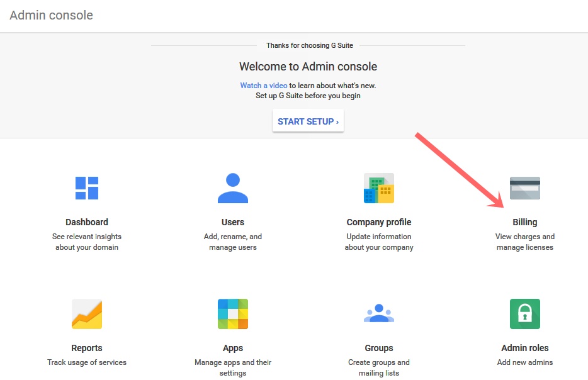
Task: Follow the Watch a video link
Action: [x=263, y=86]
